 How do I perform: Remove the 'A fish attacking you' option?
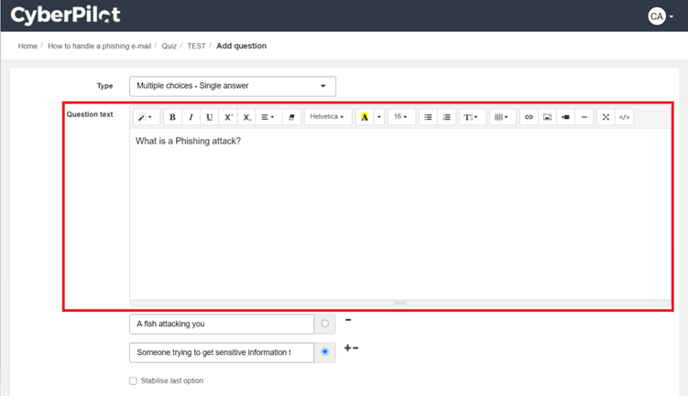(x=348, y=320)
